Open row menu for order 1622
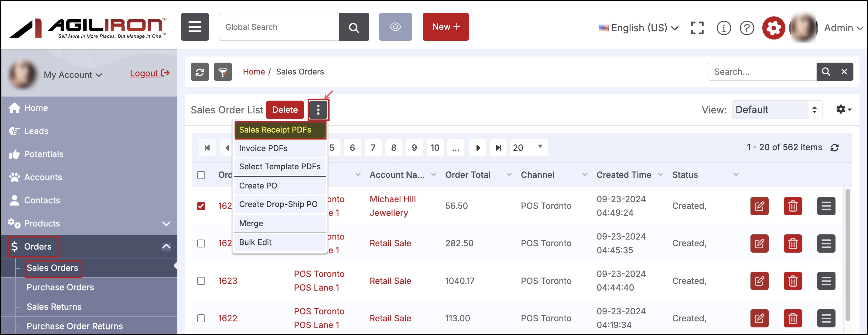The image size is (868, 335). (x=826, y=319)
